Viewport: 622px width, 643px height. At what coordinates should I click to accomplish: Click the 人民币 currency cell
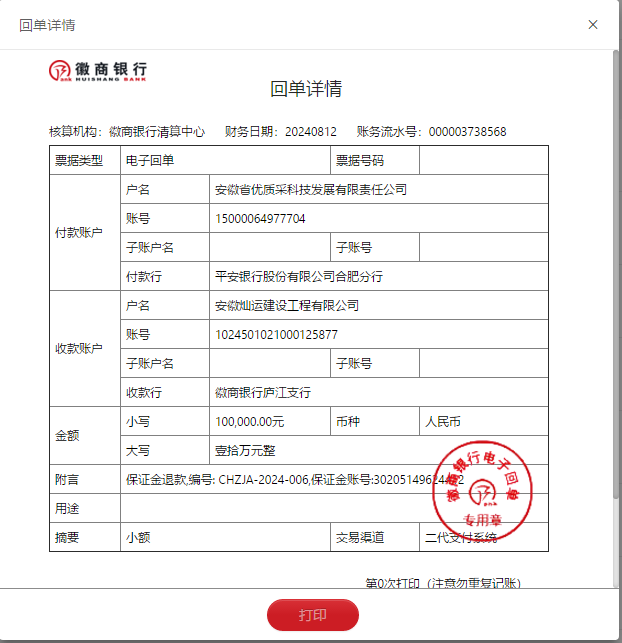444,421
